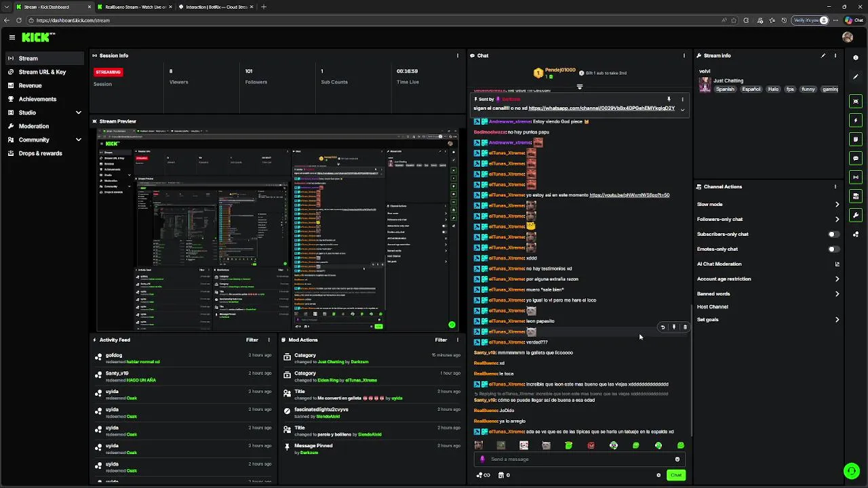Screen dimensions: 868x488
Task: Open the hamburger menu beside the Kick logo
Action: 12,38
